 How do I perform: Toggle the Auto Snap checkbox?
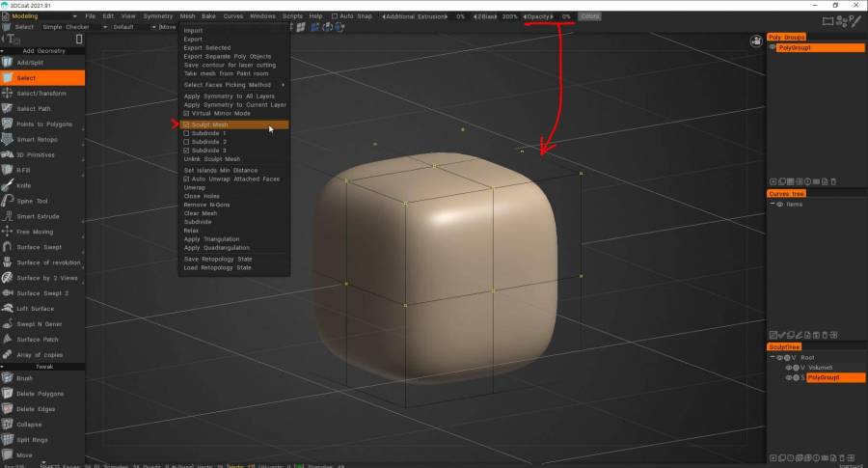tap(335, 16)
